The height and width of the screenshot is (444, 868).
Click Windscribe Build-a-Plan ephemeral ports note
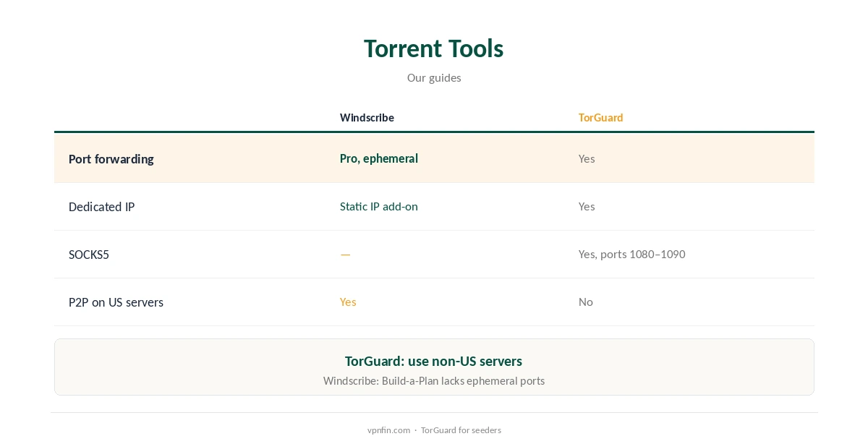(434, 381)
